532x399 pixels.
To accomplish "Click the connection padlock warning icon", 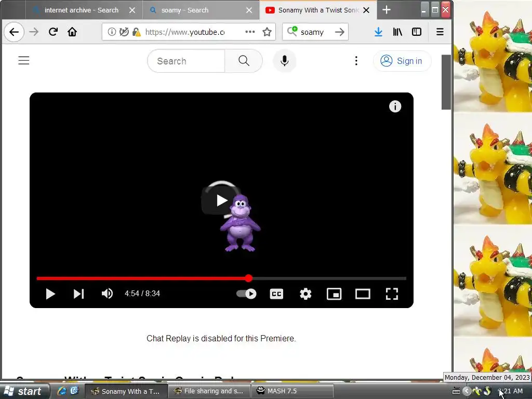I will [136, 32].
